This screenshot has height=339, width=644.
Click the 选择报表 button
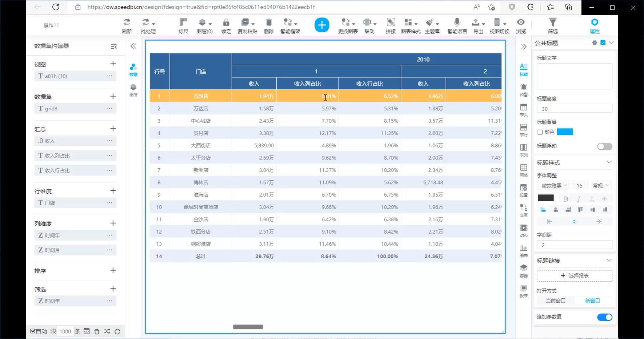[x=574, y=276]
